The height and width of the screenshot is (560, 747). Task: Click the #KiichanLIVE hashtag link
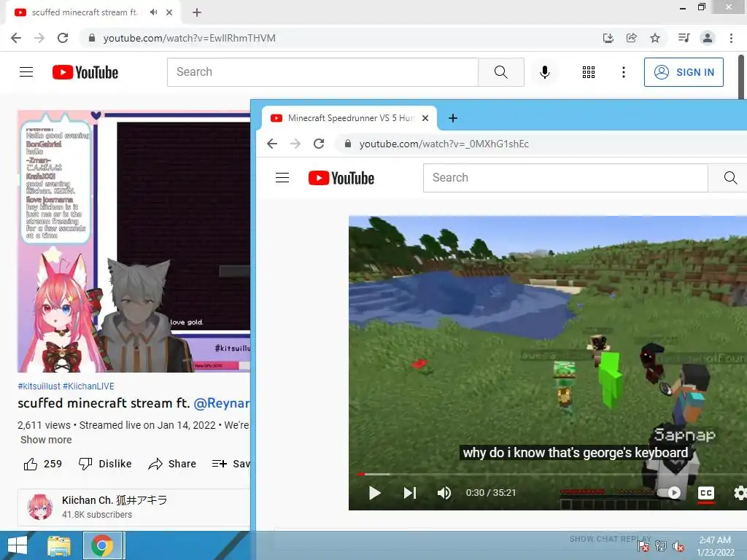tap(88, 386)
